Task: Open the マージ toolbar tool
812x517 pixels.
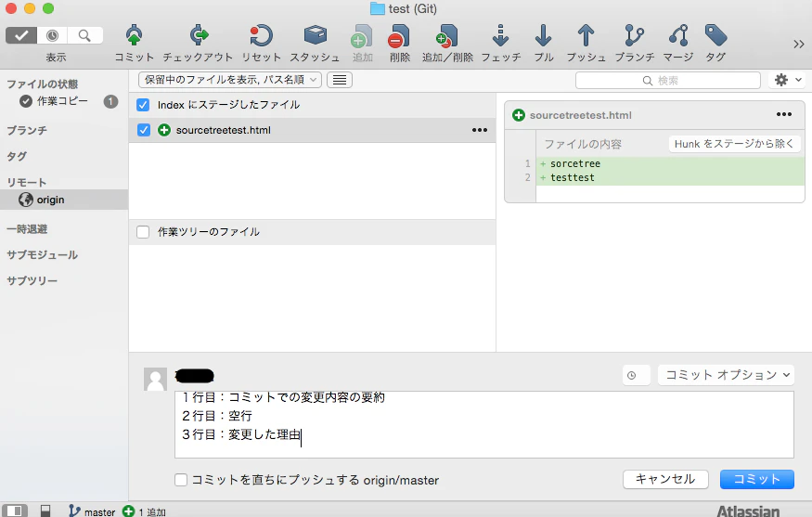Action: point(678,35)
